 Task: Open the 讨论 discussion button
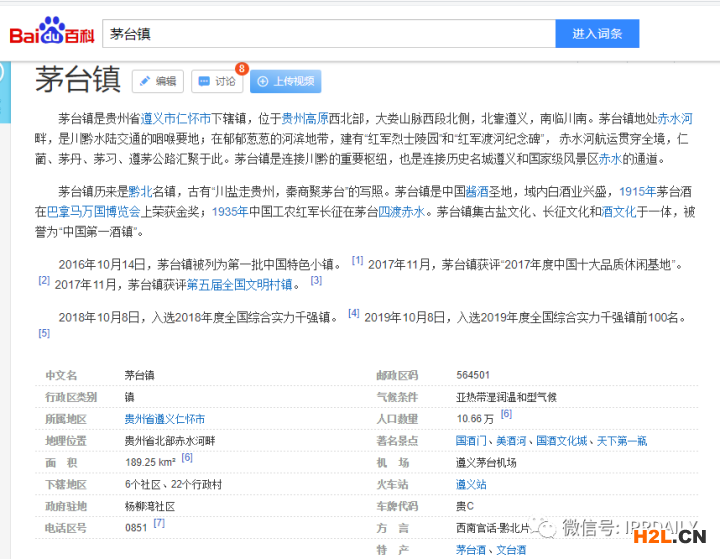tap(216, 81)
